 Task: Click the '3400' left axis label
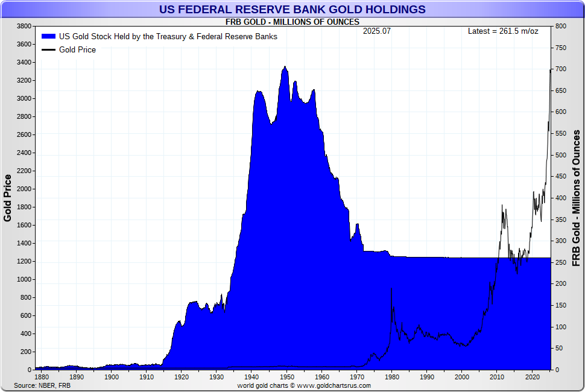click(24, 62)
